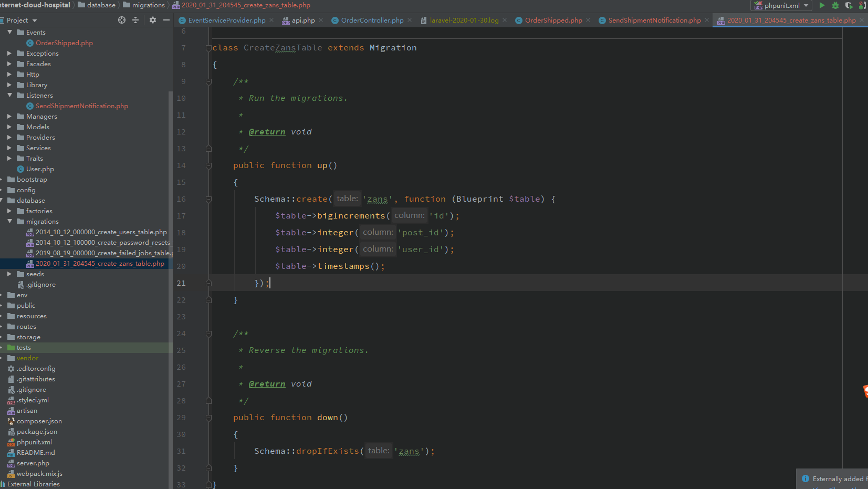Image resolution: width=868 pixels, height=489 pixels.
Task: Run the phpunit.xml configuration with green play button
Action: pos(822,5)
